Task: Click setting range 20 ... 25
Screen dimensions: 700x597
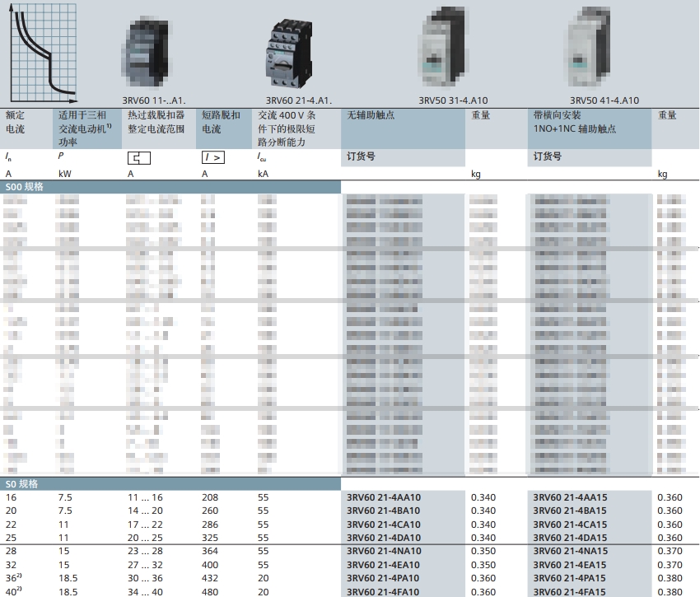Action: click(x=145, y=538)
